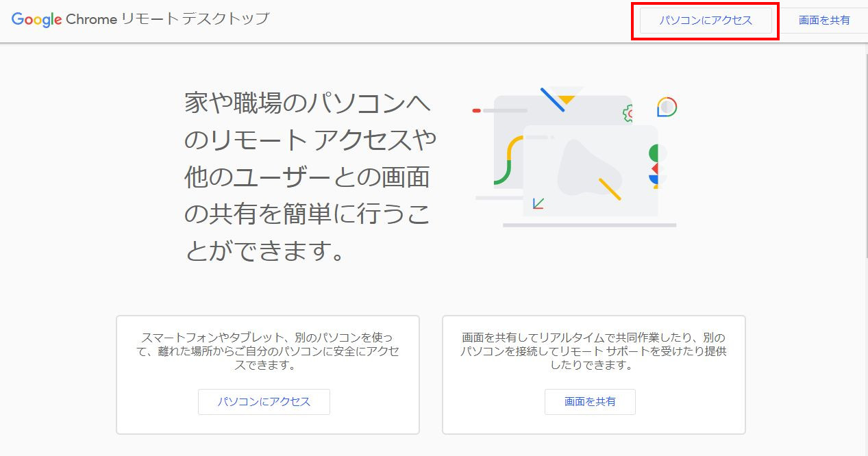
Task: Select the red highlighted header button
Action: tap(704, 21)
